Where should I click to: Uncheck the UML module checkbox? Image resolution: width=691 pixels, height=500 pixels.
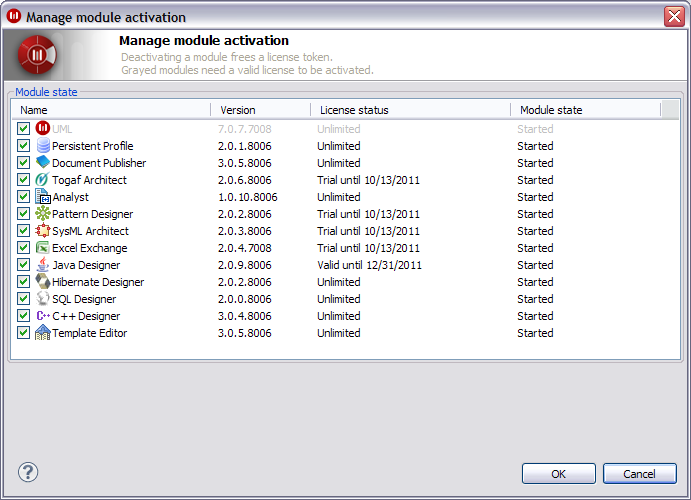pos(23,129)
